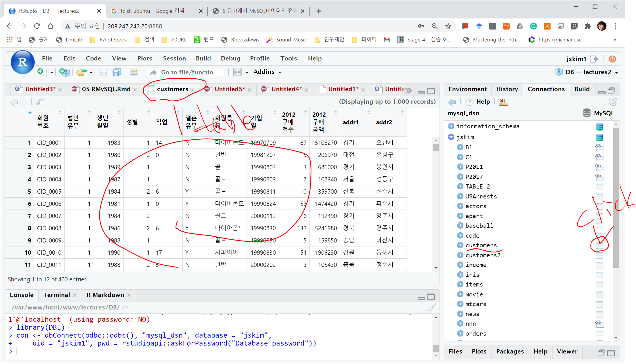Screen dimensions: 636x364
Task: Click the Quit Session power icon
Action: (x=612, y=59)
